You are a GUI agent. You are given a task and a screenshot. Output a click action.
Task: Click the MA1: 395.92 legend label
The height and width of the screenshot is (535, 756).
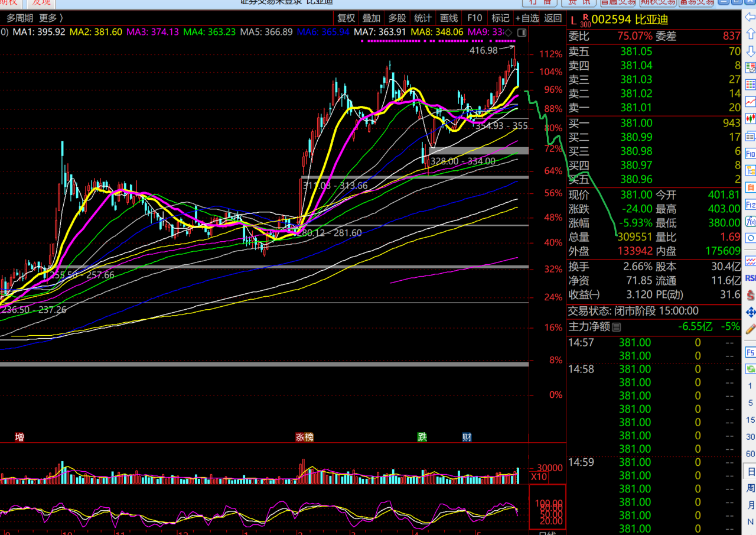pos(40,32)
